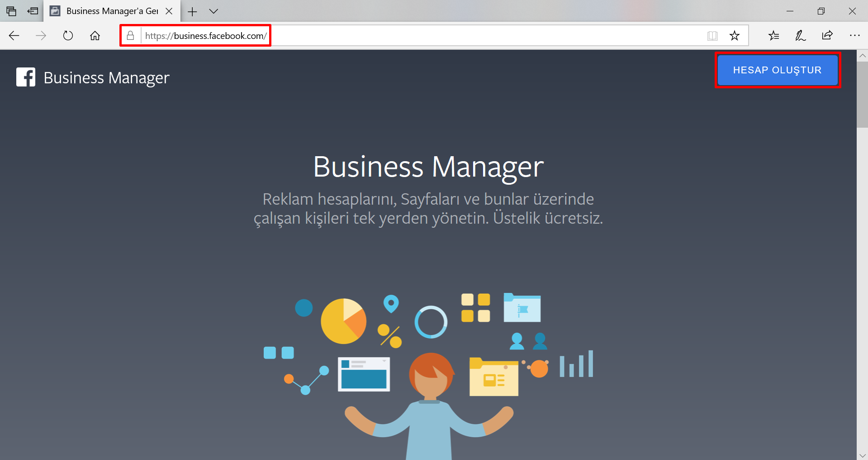Image resolution: width=868 pixels, height=460 pixels.
Task: Click the browser Forward arrow
Action: [x=41, y=36]
